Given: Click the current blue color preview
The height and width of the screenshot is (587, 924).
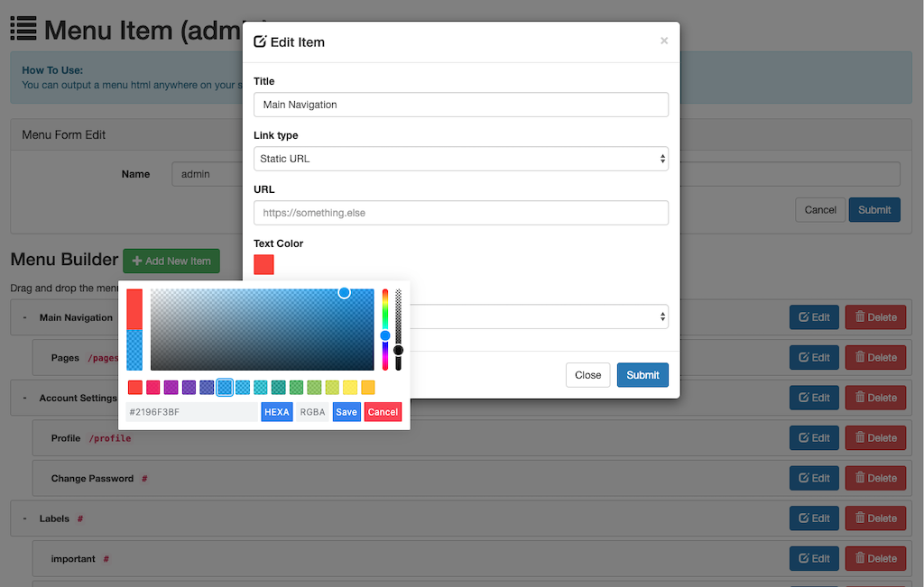Looking at the screenshot, I should (x=134, y=350).
